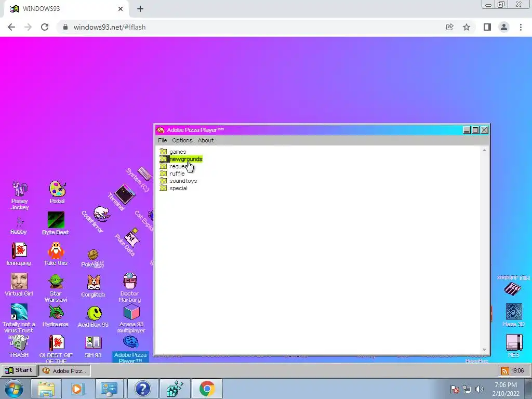Click the Windows clock showing 7:06 PM

(x=506, y=389)
